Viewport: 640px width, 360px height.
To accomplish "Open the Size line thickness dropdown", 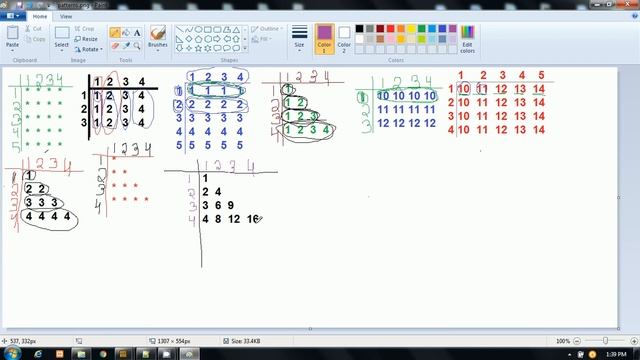I will point(299,39).
